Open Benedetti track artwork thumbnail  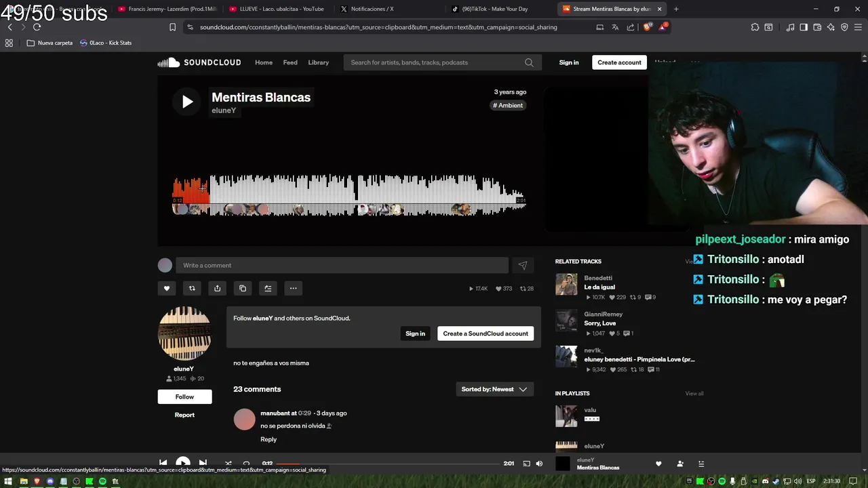[566, 284]
